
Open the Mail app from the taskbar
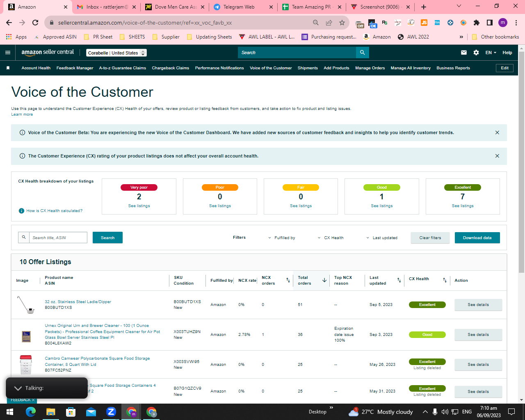click(91, 412)
